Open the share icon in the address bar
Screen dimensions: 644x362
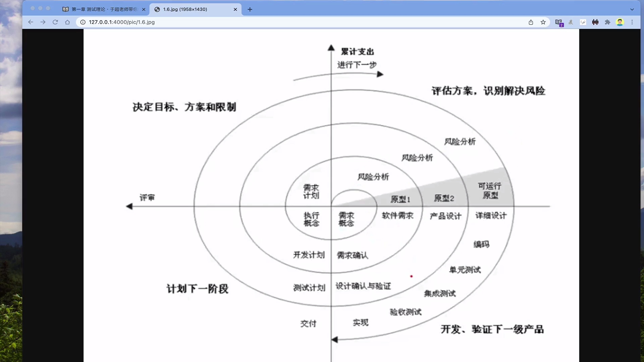click(531, 22)
